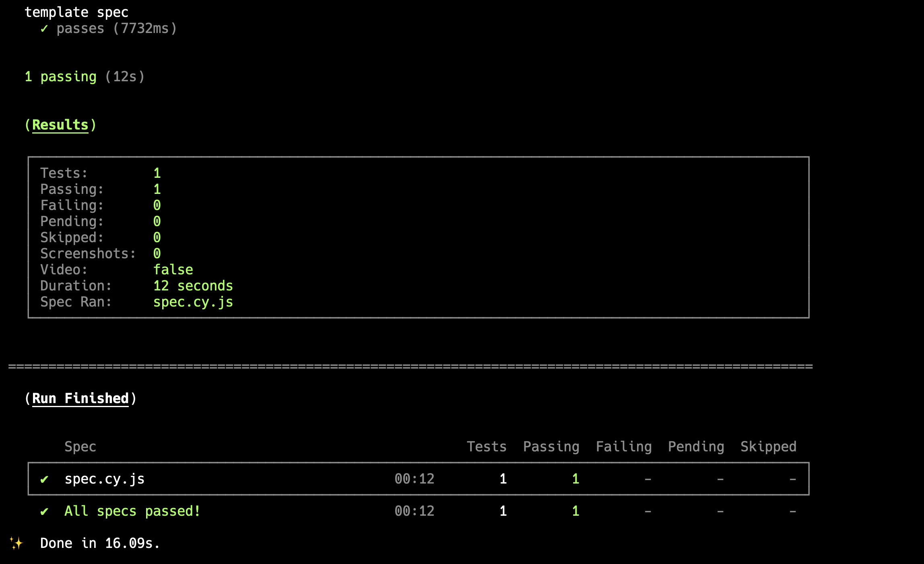Viewport: 924px width, 564px height.
Task: Click the Pending column header
Action: 696,447
